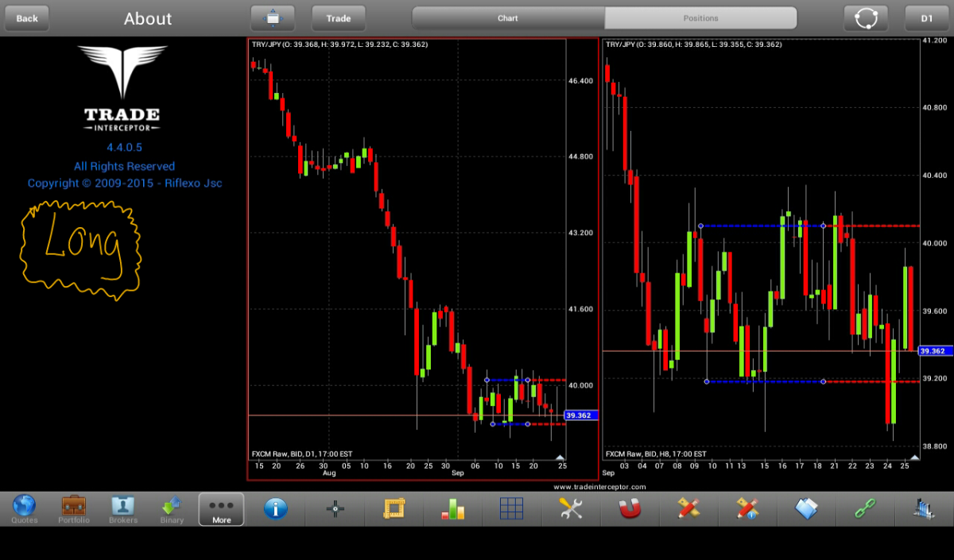The height and width of the screenshot is (560, 954).
Task: Open the D1 timeframe selector
Action: pyautogui.click(x=927, y=18)
